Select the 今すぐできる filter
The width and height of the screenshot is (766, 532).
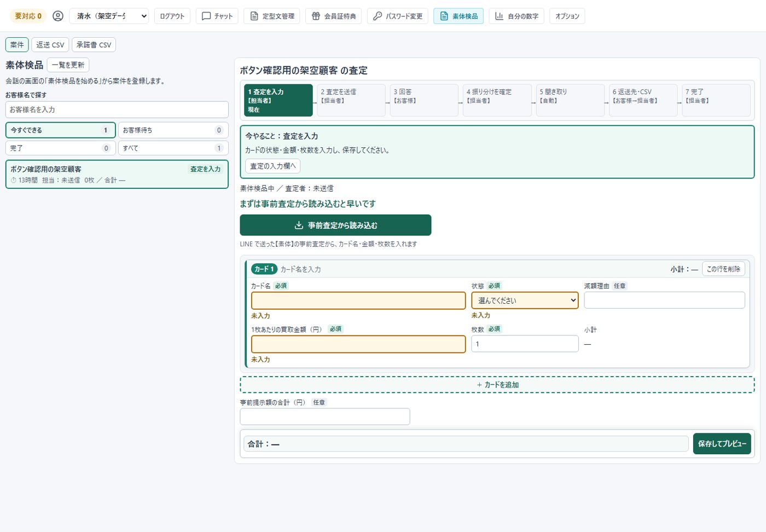click(61, 130)
